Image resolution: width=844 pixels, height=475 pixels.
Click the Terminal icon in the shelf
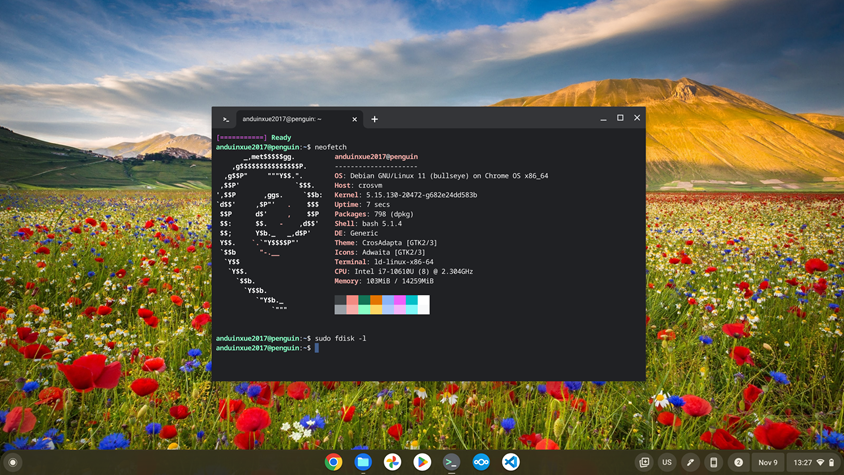pos(452,462)
